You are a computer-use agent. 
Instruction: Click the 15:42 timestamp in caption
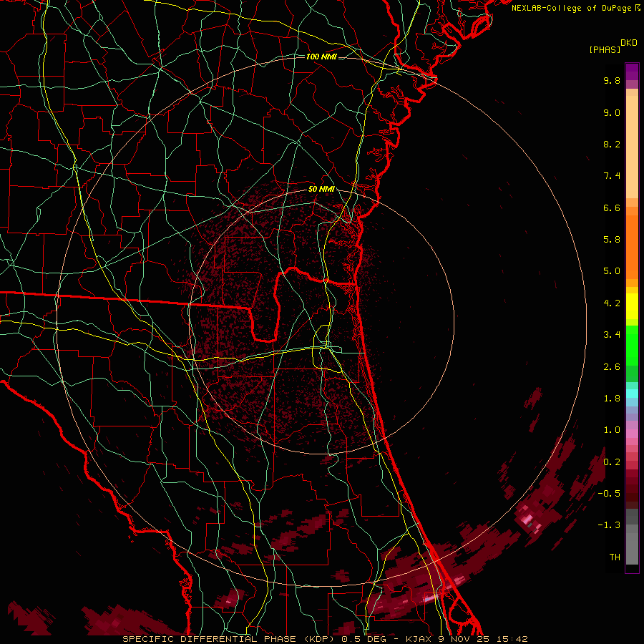point(512,639)
